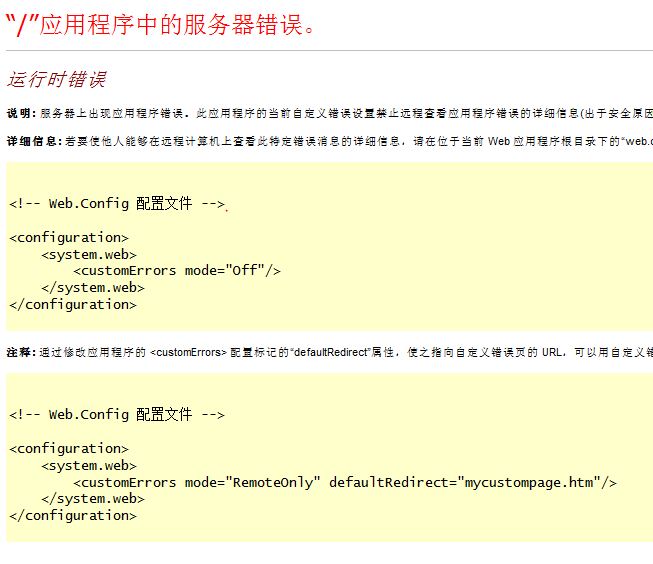Click the defaultRedirect="mycustompage.htm" attribute
The height and width of the screenshot is (564, 653).
(465, 483)
